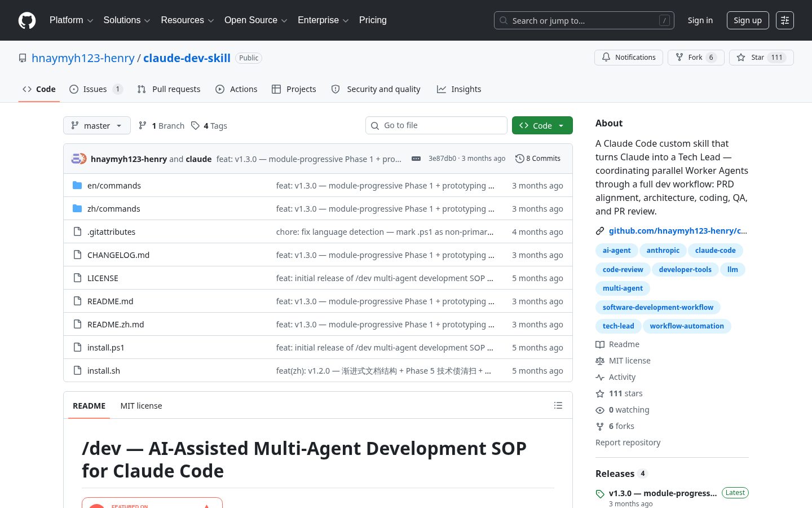Expand commit message ellipsis button
The width and height of the screenshot is (812, 508).
point(416,159)
